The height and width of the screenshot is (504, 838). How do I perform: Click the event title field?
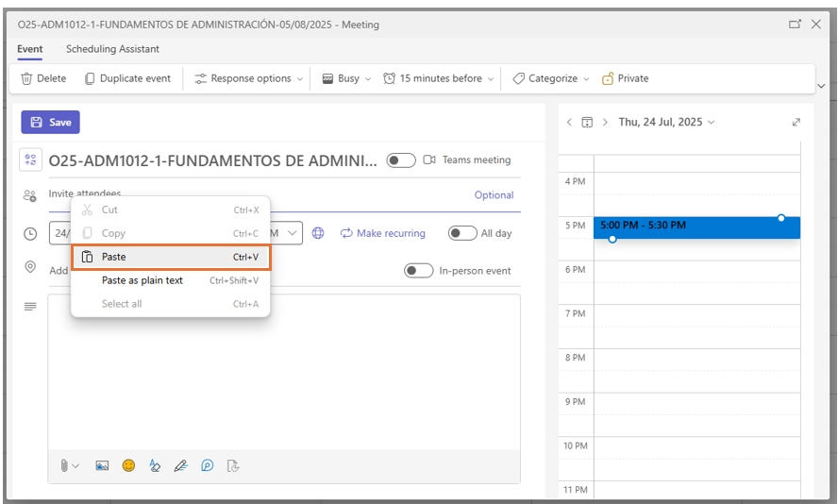pos(212,160)
